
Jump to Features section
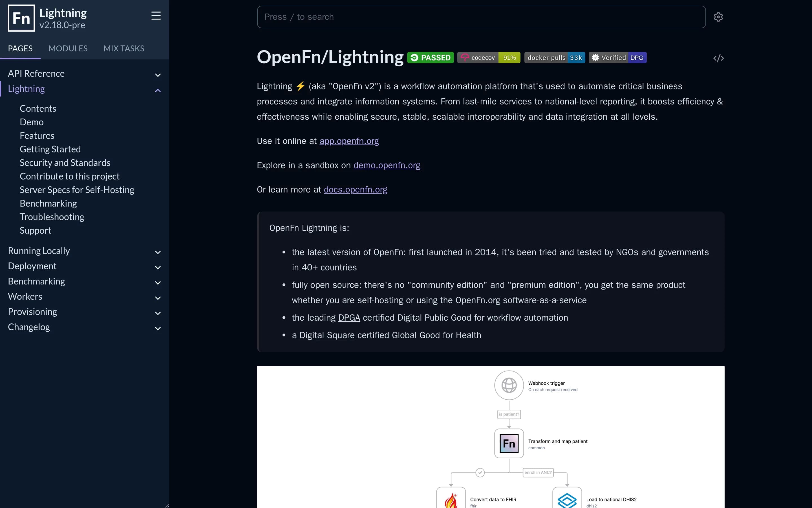(x=37, y=136)
